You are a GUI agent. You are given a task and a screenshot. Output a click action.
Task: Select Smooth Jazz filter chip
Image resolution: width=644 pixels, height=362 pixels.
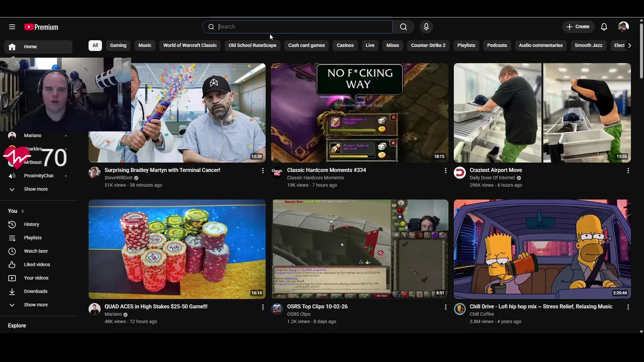click(x=588, y=45)
